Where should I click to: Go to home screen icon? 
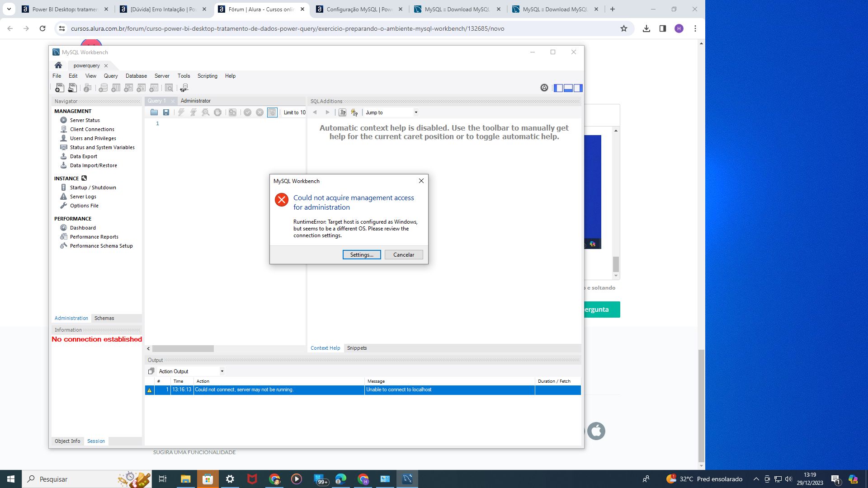point(58,66)
